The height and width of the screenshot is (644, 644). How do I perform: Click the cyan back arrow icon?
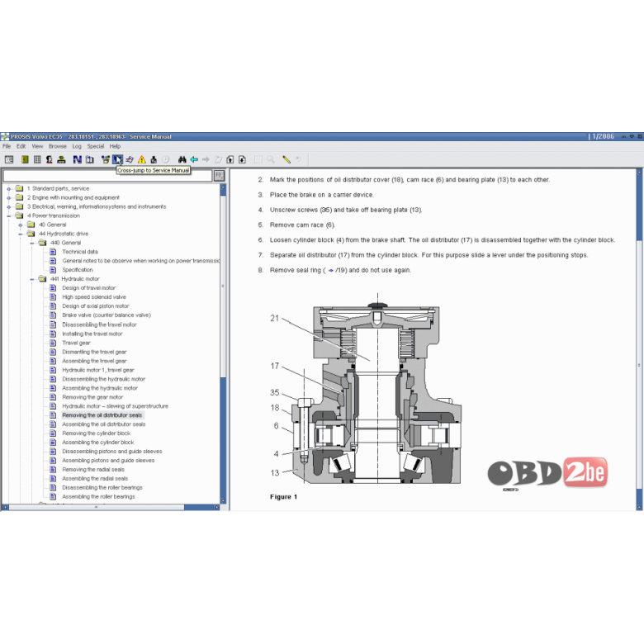pyautogui.click(x=194, y=159)
